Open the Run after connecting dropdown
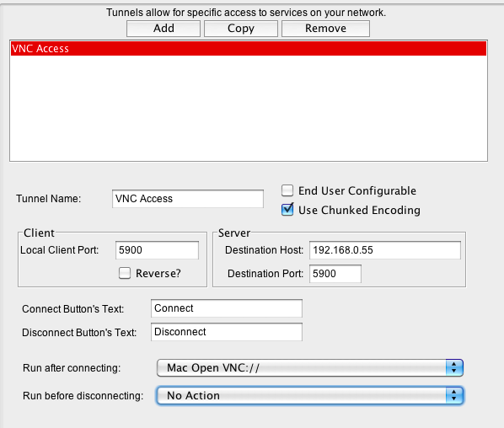The image size is (504, 428). (310, 367)
